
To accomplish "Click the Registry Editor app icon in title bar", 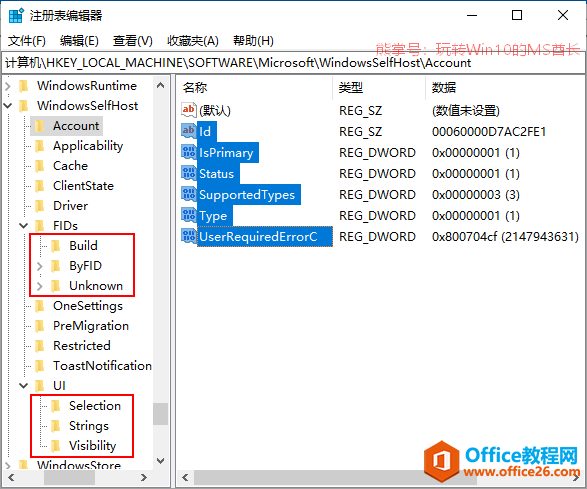I will [x=16, y=16].
